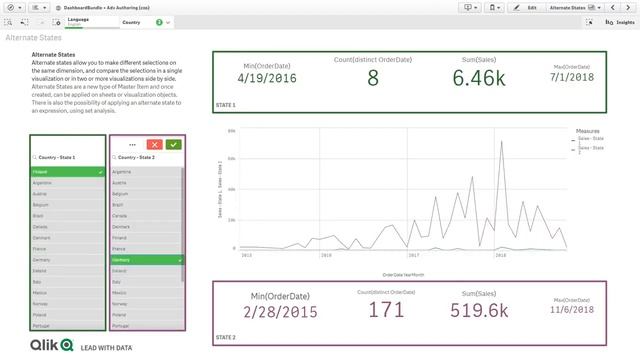The image size is (640, 360).
Task: Open the list-view menu dropdown
Action: point(39,7)
